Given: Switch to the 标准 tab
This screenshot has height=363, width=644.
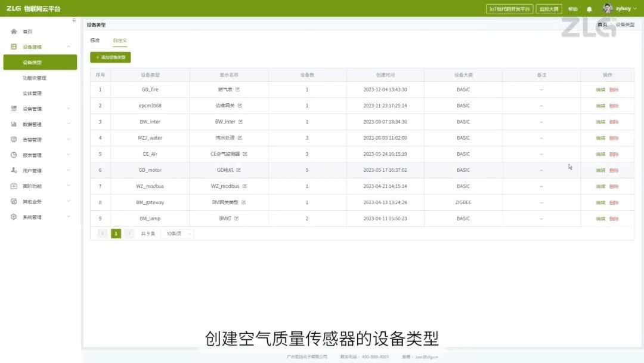Looking at the screenshot, I should pos(95,40).
